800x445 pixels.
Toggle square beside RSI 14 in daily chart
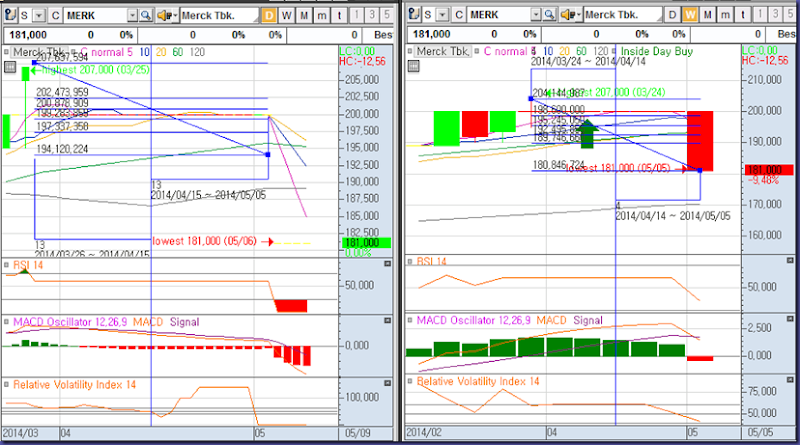tap(6, 265)
